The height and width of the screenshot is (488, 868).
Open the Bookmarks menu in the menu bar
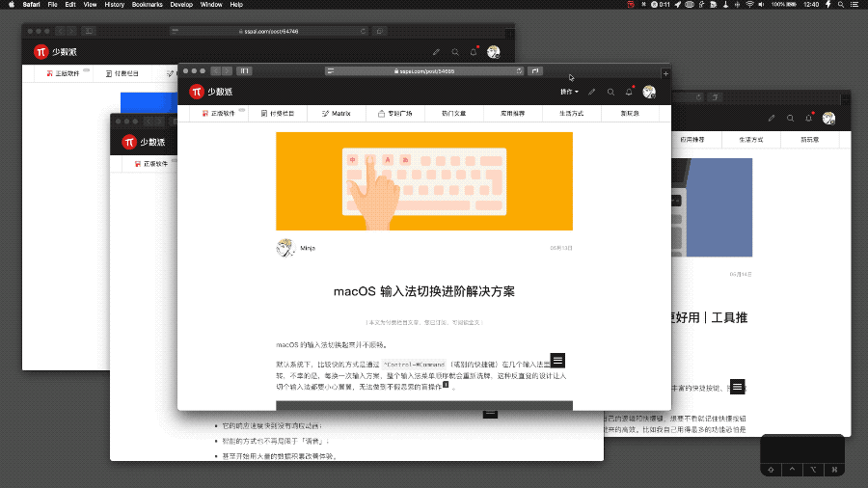148,5
